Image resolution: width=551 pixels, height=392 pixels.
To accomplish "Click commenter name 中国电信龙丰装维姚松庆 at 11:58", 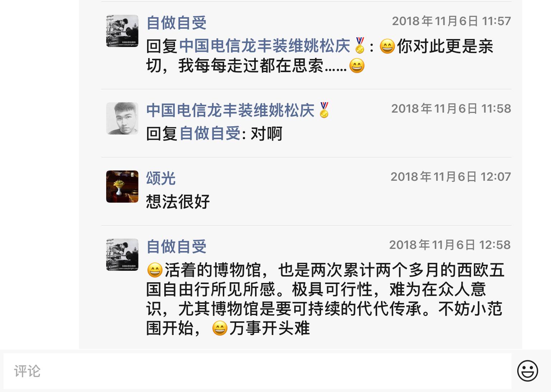I will tap(230, 110).
